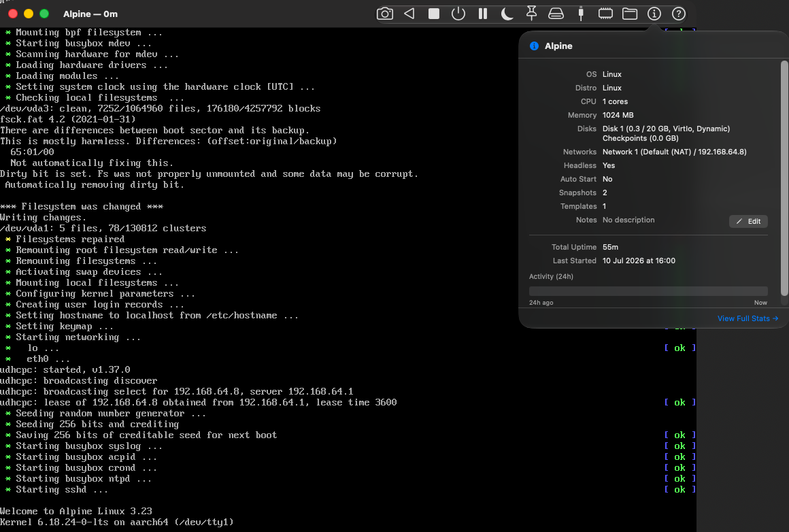
Task: Click the USB cable icon
Action: point(581,14)
